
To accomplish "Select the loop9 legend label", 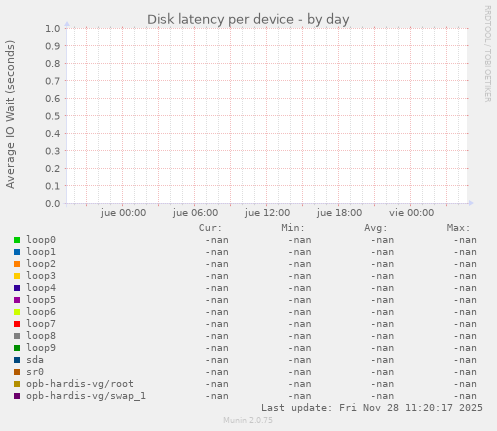I will pyautogui.click(x=41, y=348).
